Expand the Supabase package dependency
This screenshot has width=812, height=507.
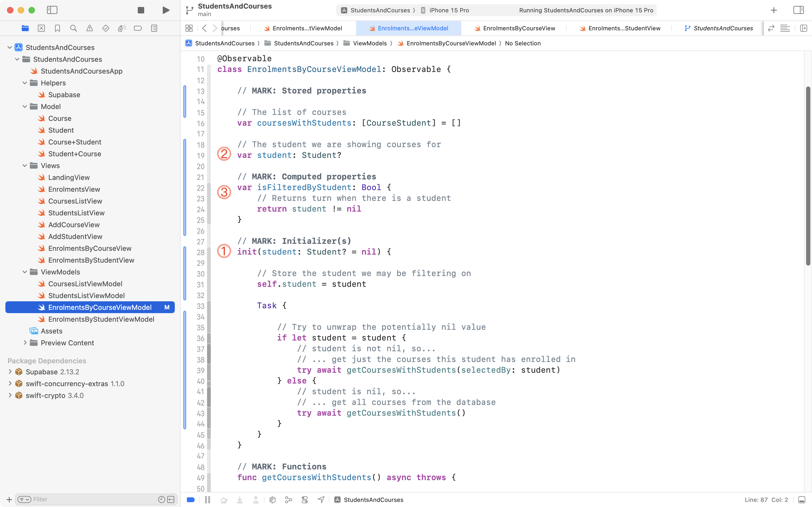(10, 372)
